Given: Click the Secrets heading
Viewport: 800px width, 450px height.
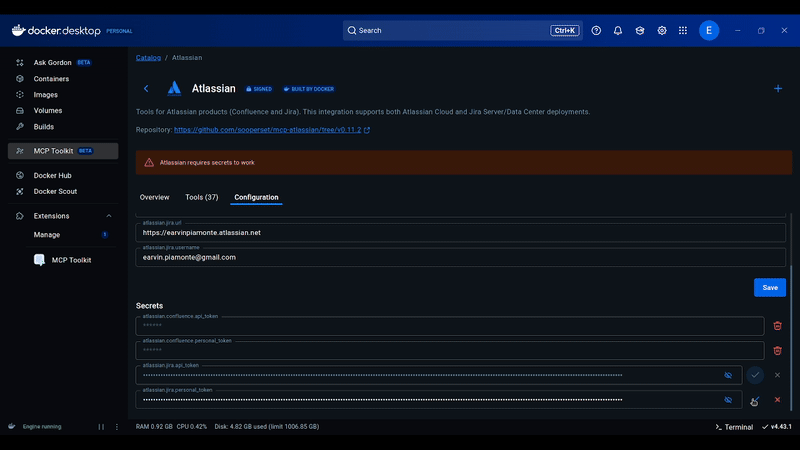Looking at the screenshot, I should point(149,306).
